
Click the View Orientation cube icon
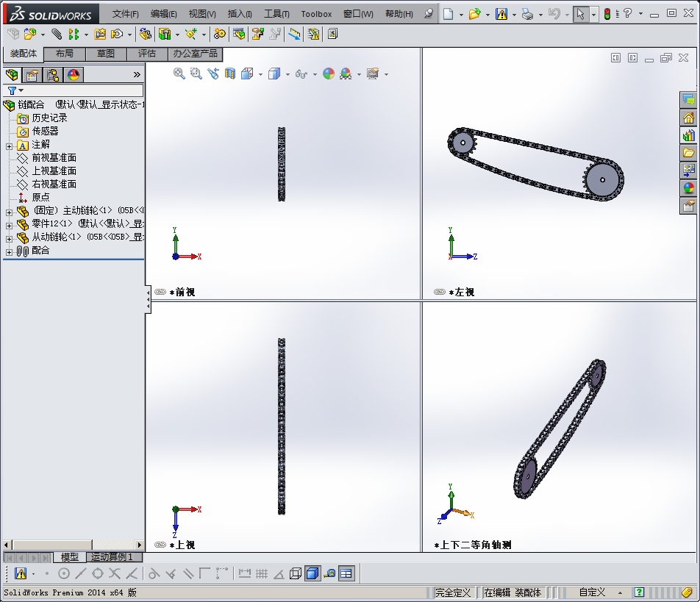[247, 74]
